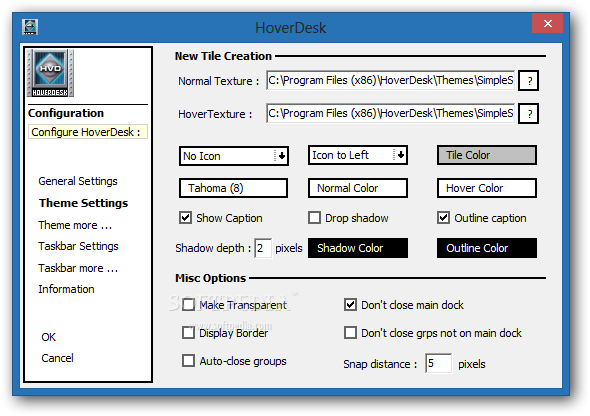Select Theme Settings in sidebar

84,203
